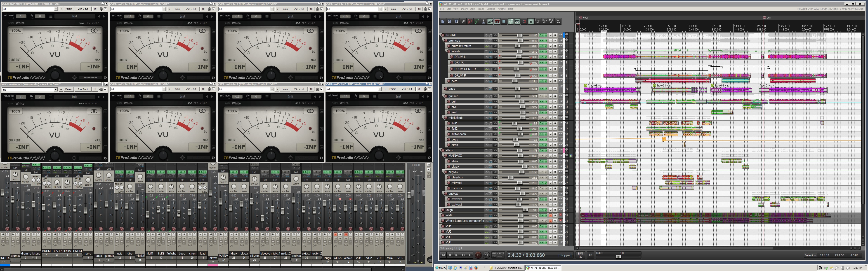The image size is (868, 271).
Task: Open preset dropdown in VU2 plugin window
Action: (x=164, y=9)
